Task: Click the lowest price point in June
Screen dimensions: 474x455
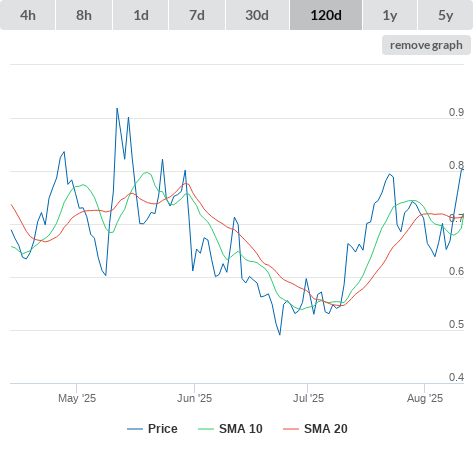Action: pos(280,334)
